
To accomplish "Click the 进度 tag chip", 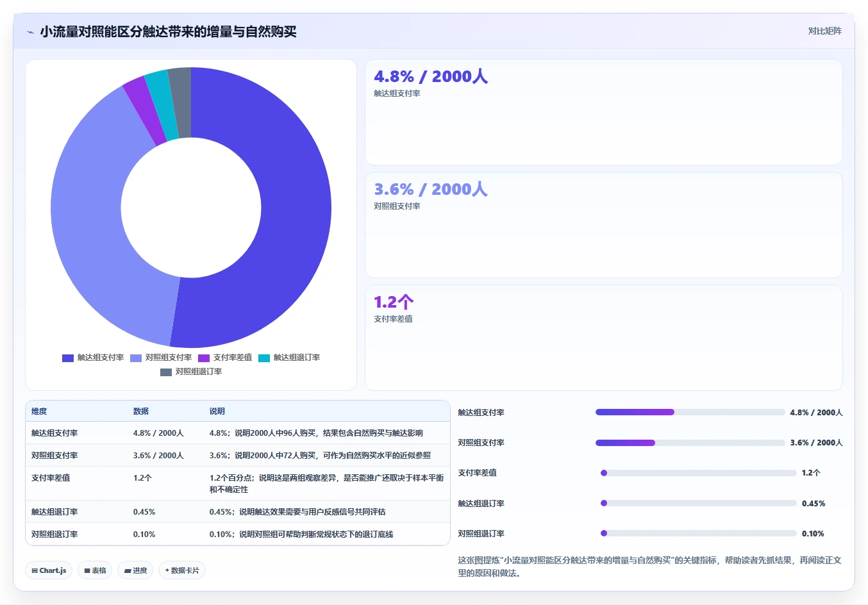I will 135,570.
